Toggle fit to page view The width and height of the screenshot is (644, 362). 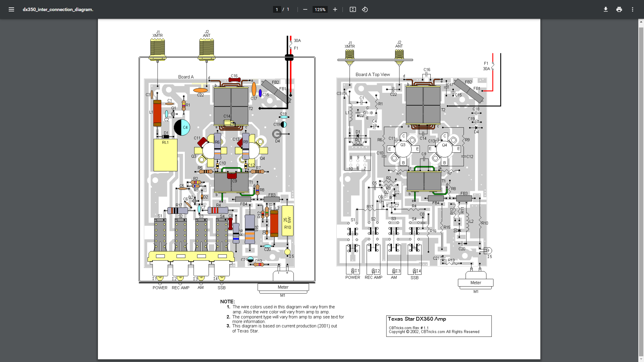(x=353, y=9)
